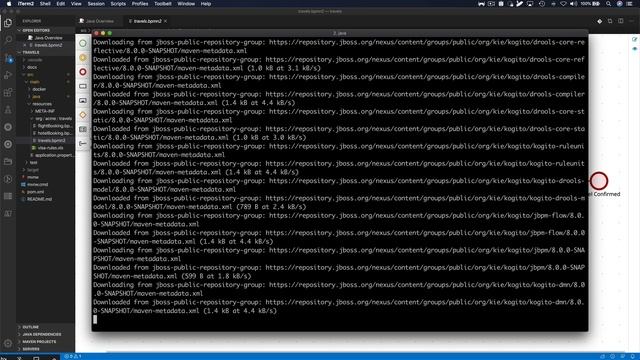
Task: Click the Wi-Fi icon in macOS menu bar
Action: tap(563, 4)
